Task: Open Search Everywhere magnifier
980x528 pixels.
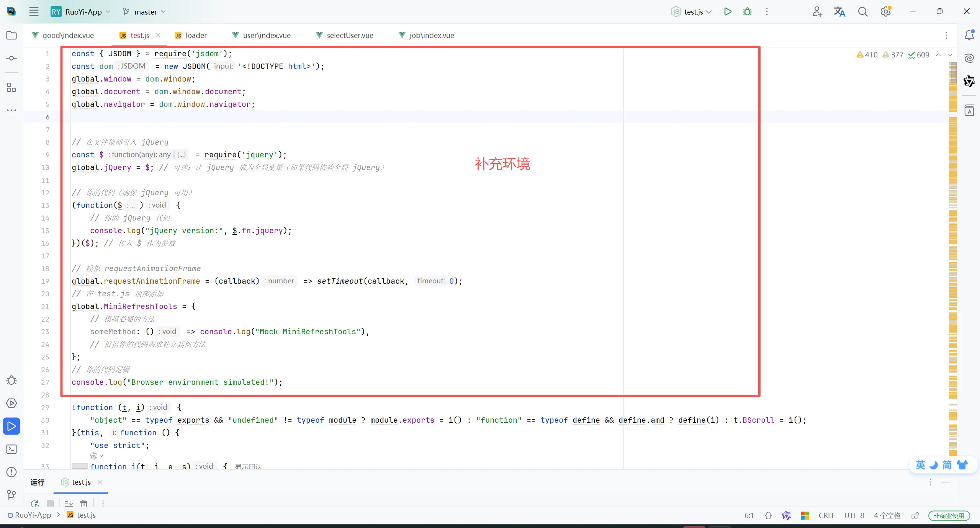Action: (862, 11)
